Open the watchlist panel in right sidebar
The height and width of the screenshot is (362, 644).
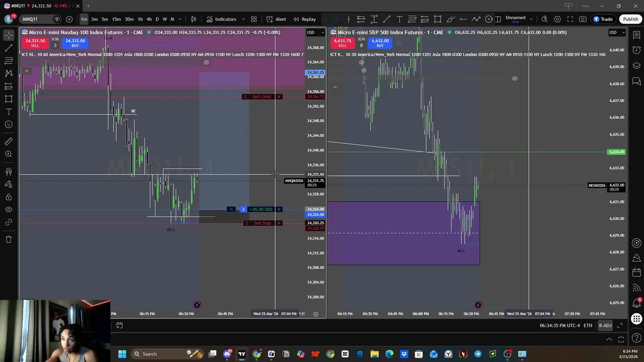pyautogui.click(x=636, y=35)
